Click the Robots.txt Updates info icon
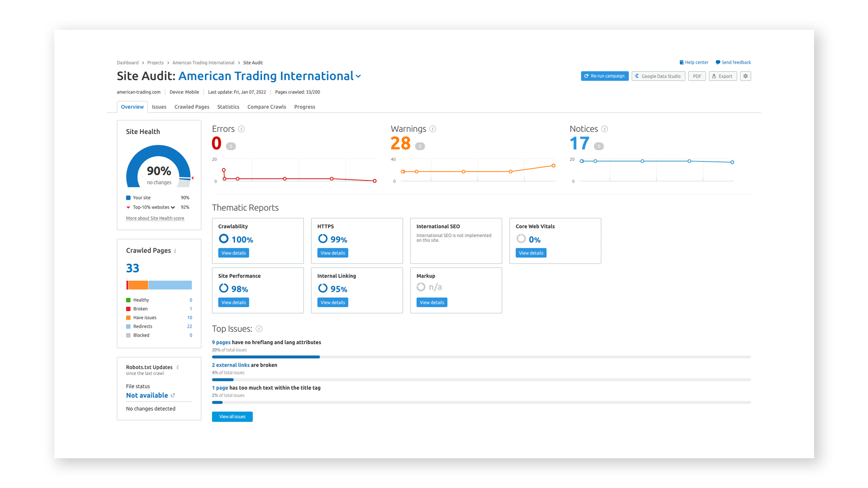Viewport: 868px width, 488px height. coord(178,368)
